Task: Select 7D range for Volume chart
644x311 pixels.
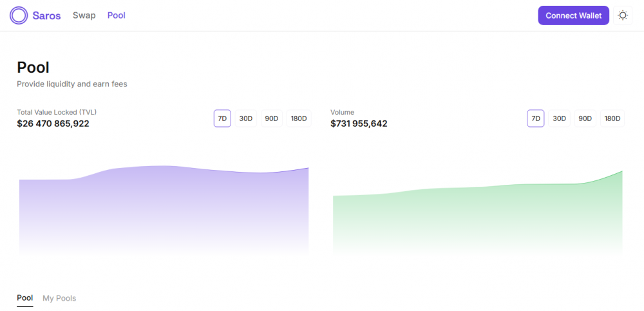Action: coord(535,118)
